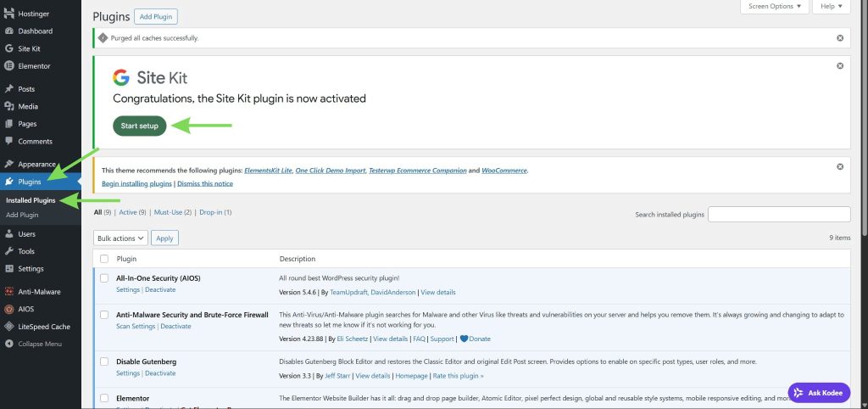The width and height of the screenshot is (868, 409).
Task: Check the All-In-One Security plugin checkbox
Action: [104, 278]
